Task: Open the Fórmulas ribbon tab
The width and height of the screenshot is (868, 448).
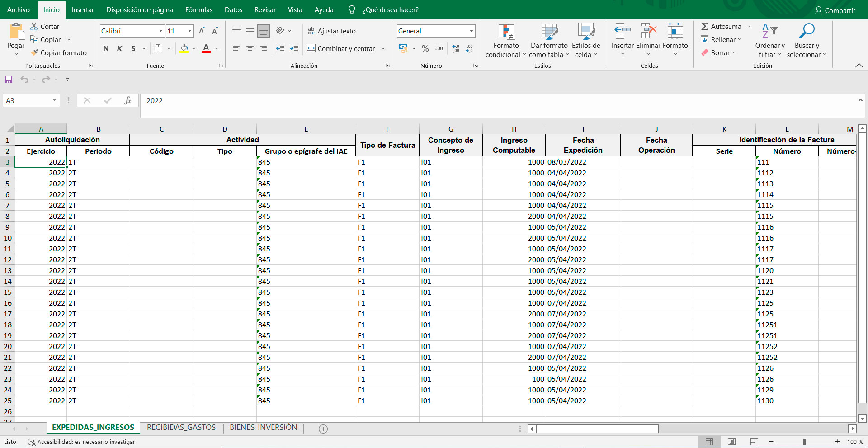Action: click(198, 9)
